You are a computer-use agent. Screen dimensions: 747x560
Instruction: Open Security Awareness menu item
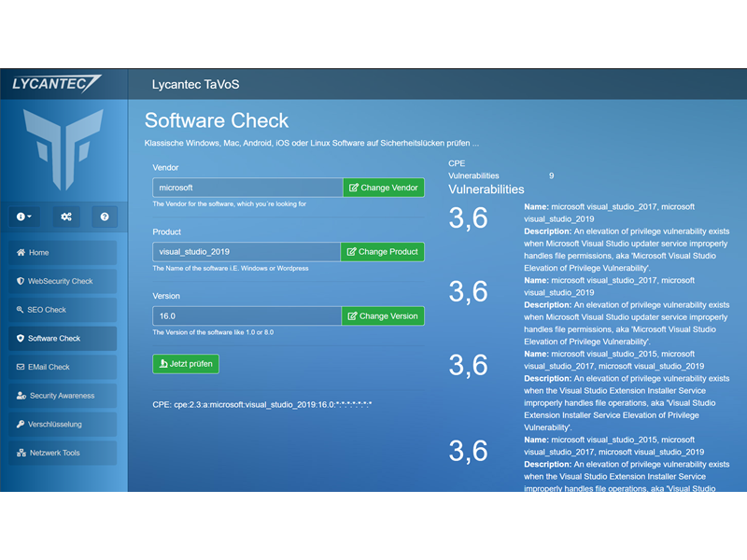pos(63,395)
